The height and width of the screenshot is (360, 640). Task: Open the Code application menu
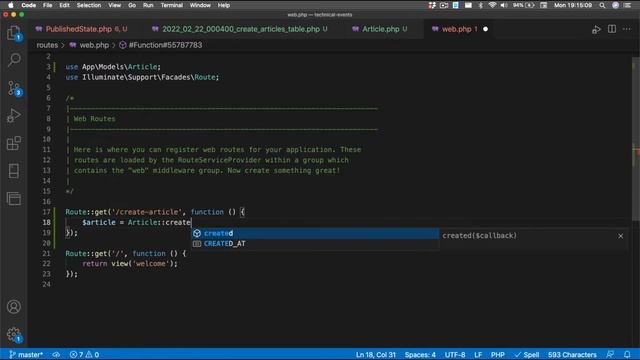point(28,5)
